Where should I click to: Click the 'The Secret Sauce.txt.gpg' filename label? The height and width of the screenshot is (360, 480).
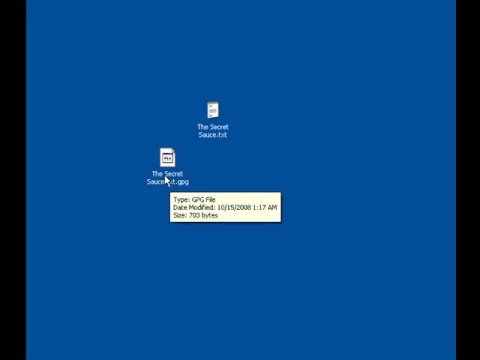tap(168, 178)
